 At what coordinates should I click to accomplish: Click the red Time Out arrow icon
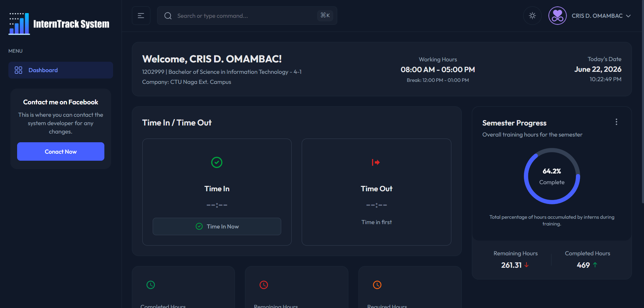376,162
